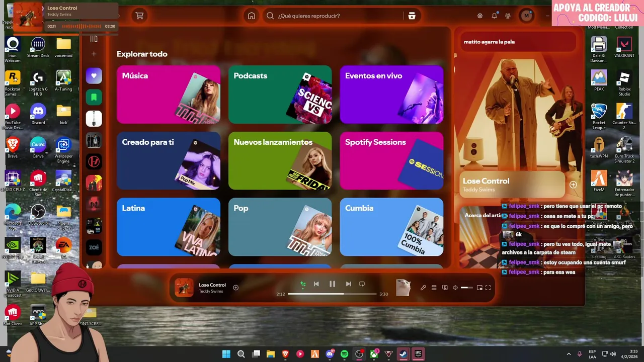Open the ZOÉ playlist thumbnail in sidebar
Image resolution: width=644 pixels, height=362 pixels.
point(94,247)
